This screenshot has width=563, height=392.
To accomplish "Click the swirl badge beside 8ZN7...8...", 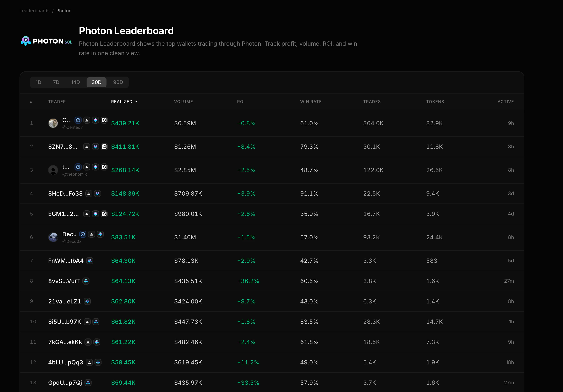I will pos(104,146).
